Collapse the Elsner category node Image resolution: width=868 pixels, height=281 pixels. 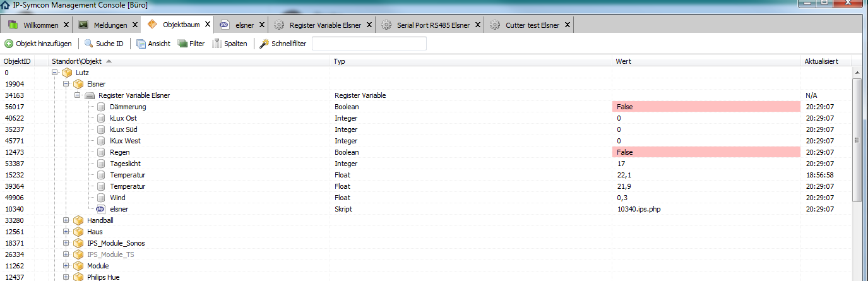pyautogui.click(x=66, y=84)
